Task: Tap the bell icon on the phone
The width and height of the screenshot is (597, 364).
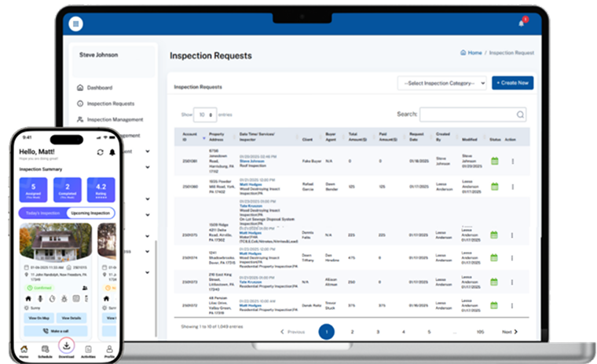Action: pyautogui.click(x=112, y=152)
